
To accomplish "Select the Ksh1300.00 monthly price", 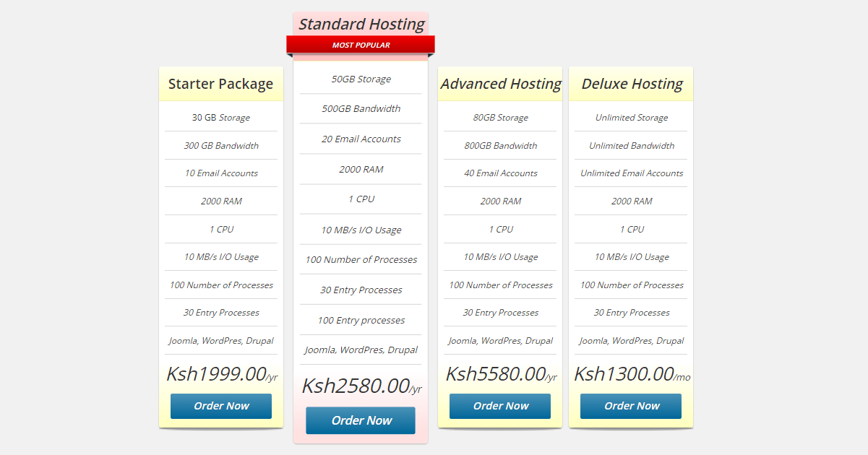I will coord(631,374).
